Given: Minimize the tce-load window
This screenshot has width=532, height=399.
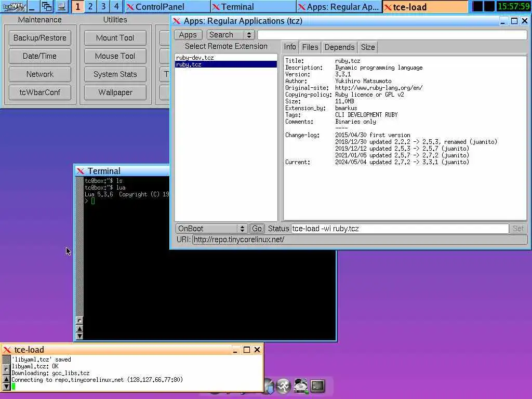Looking at the screenshot, I should 235,350.
